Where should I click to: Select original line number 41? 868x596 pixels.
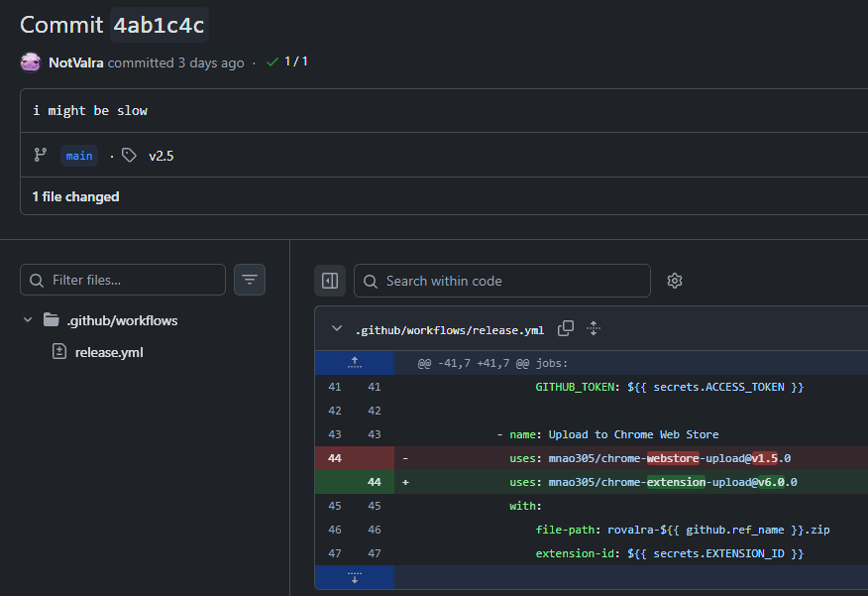[335, 387]
